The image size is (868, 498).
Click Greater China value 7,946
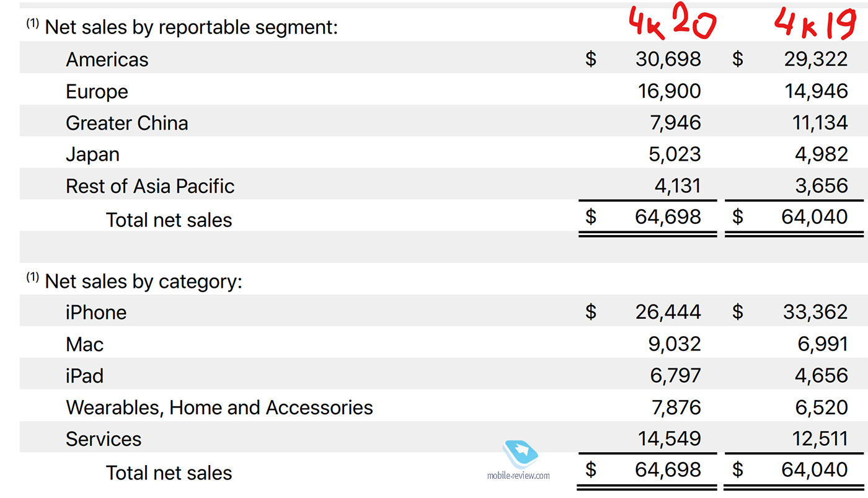click(x=675, y=123)
